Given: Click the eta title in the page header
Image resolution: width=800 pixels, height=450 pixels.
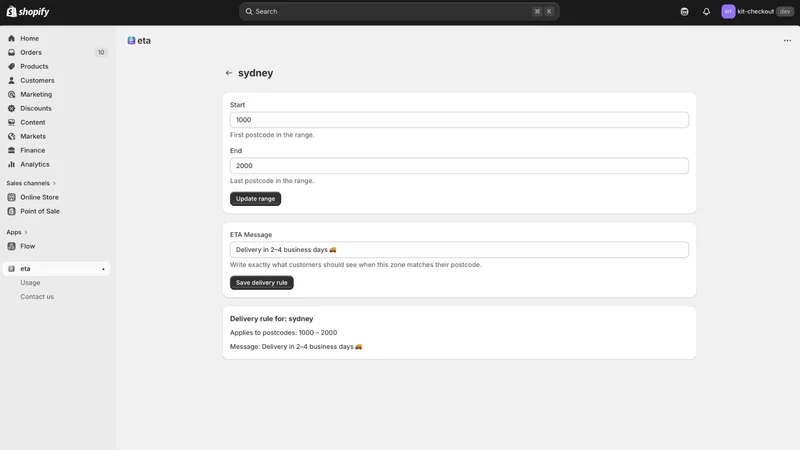Looking at the screenshot, I should 144,40.
